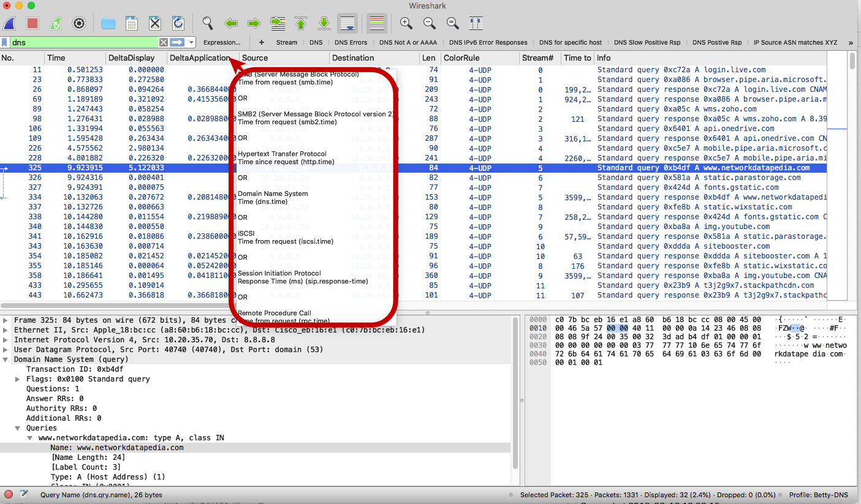Jump to the first packet icon
The width and height of the screenshot is (861, 504).
[301, 23]
